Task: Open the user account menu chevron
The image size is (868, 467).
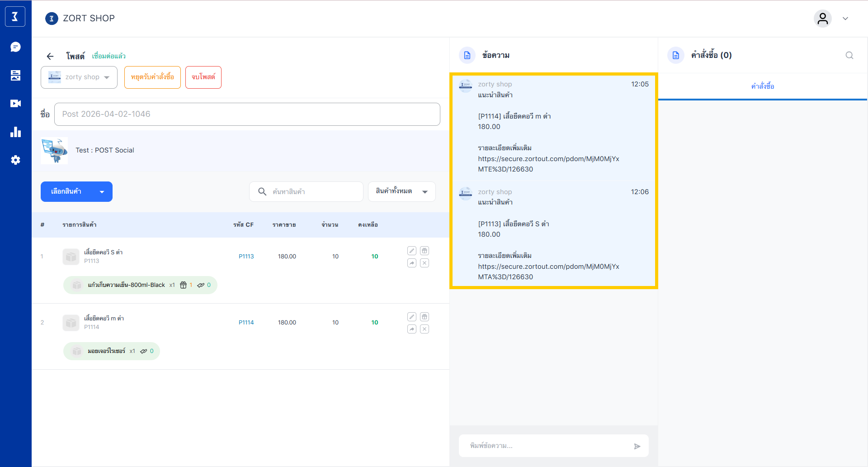Action: (x=845, y=19)
